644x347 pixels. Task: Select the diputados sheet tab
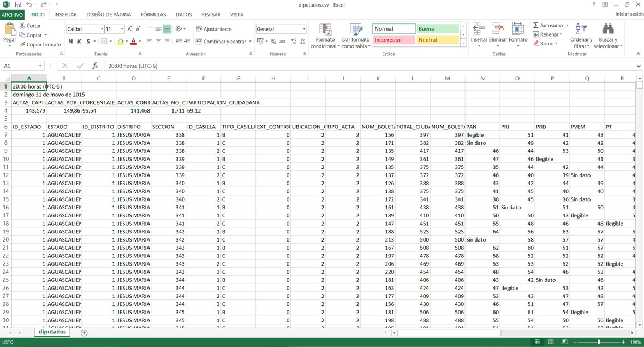pos(52,332)
